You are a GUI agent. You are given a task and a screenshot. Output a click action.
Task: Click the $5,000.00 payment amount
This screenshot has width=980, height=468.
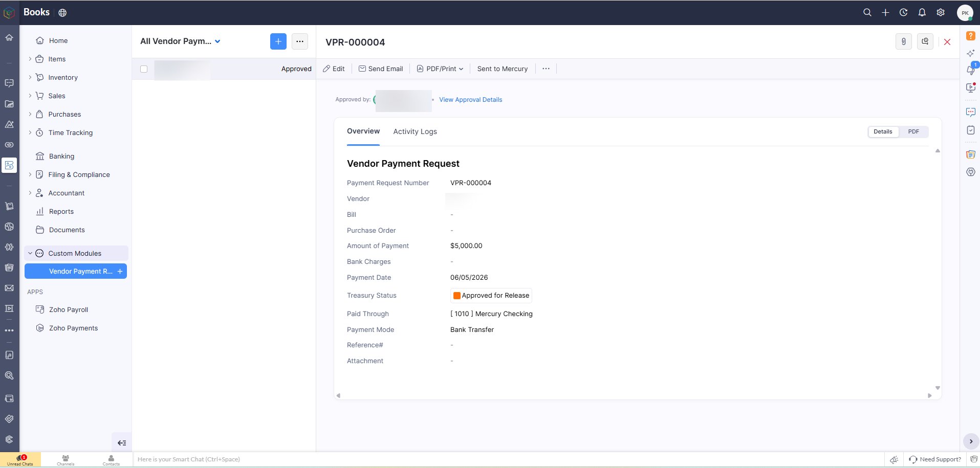click(466, 246)
